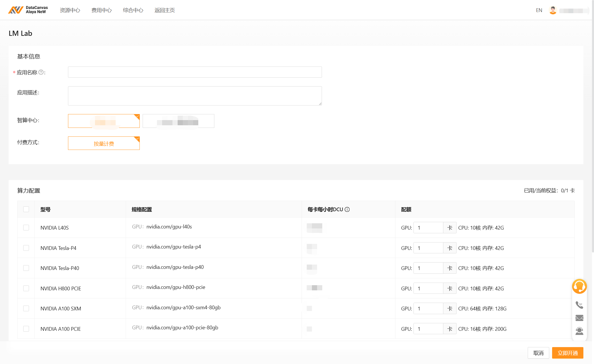Click the user avatar icon

(x=552, y=10)
